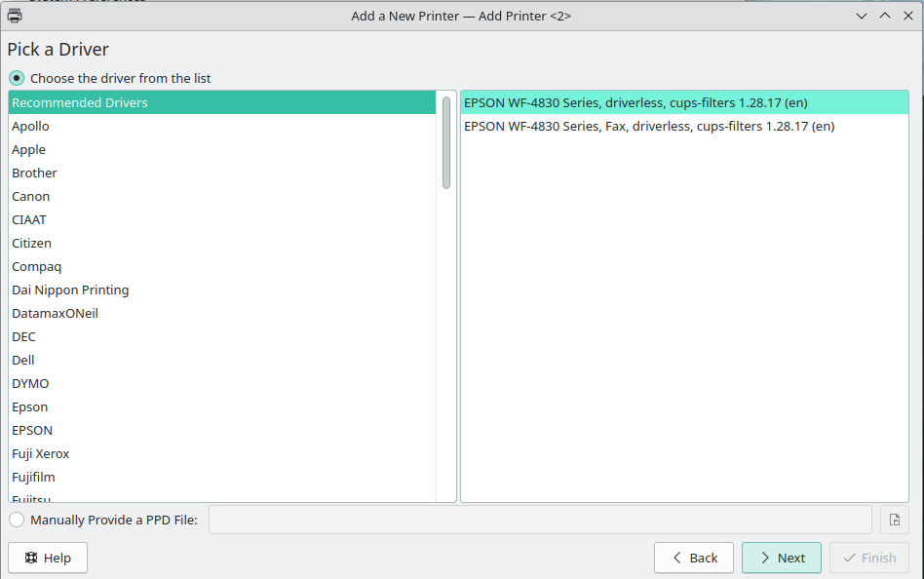Viewport: 924px width, 579px height.
Task: Select Fuji Xerox manufacturer
Action: [x=222, y=453]
